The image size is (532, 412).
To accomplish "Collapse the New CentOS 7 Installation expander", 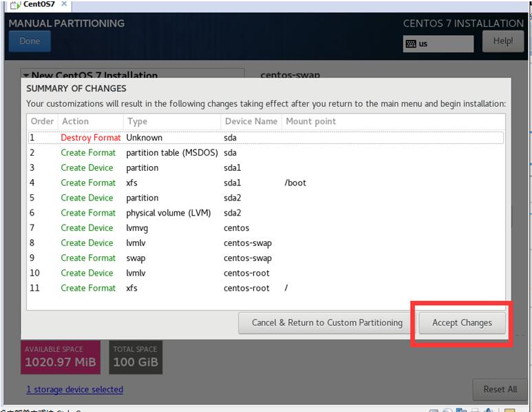I will tap(26, 74).
